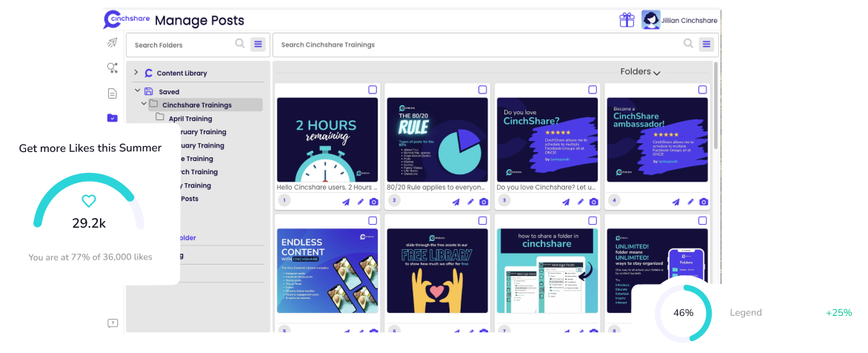Click the posts grid vertical scrollbar

(x=715, y=105)
